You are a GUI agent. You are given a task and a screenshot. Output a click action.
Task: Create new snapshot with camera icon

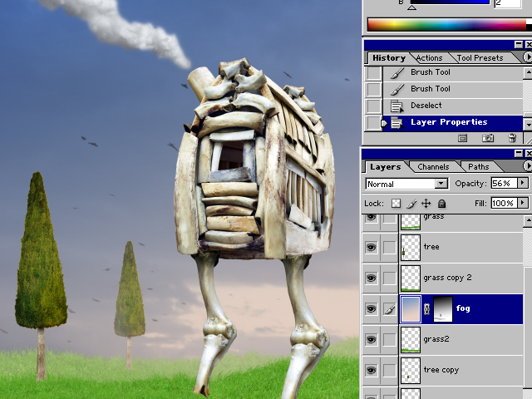pos(488,138)
